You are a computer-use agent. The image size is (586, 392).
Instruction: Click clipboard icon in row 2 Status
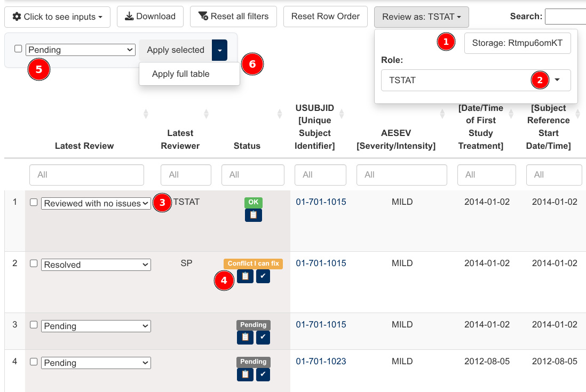(x=245, y=276)
